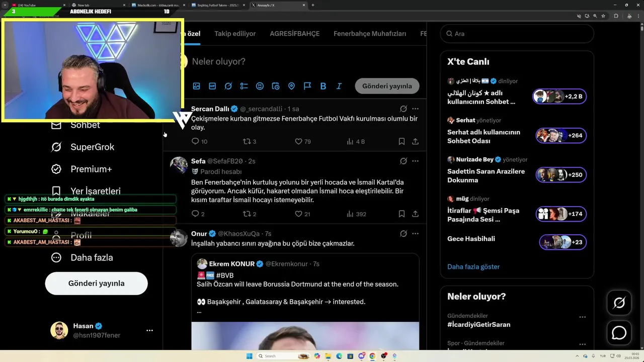The image size is (644, 362).
Task: Open Grok explain icon on Sercan Dallı's post
Action: click(404, 109)
